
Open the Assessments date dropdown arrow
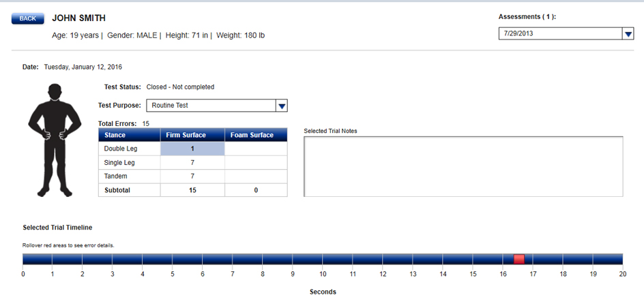pos(628,33)
